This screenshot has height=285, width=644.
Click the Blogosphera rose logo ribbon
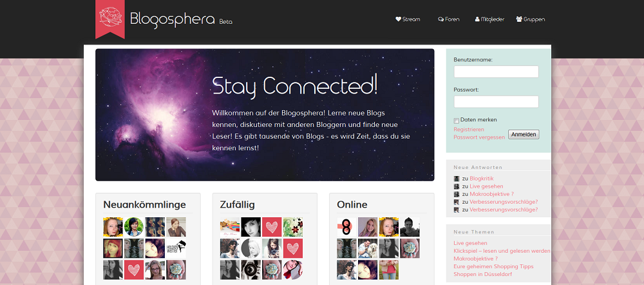point(110,19)
